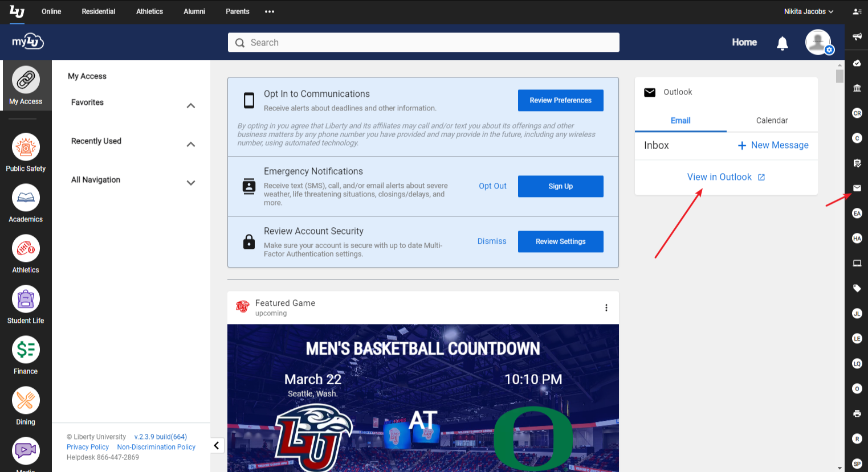Open the C shortcut in right rail
This screenshot has width=868, height=472.
tap(857, 138)
